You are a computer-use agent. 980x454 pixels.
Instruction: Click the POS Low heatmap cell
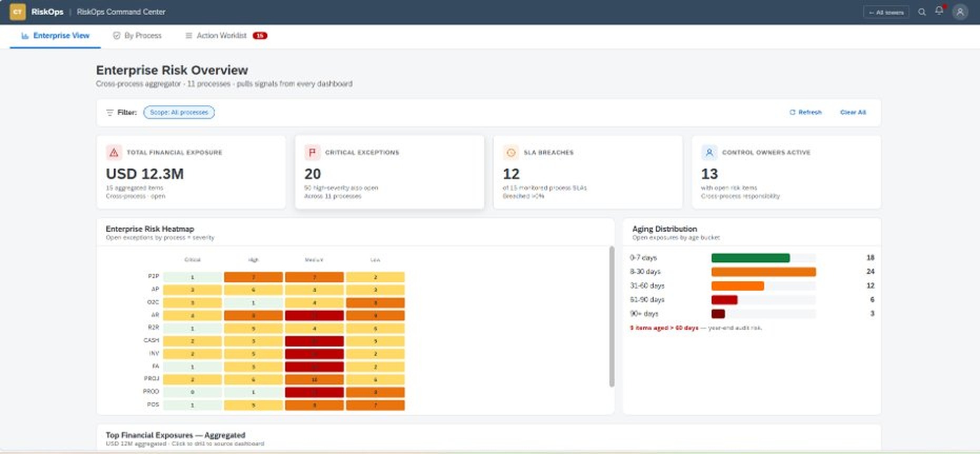tap(375, 406)
